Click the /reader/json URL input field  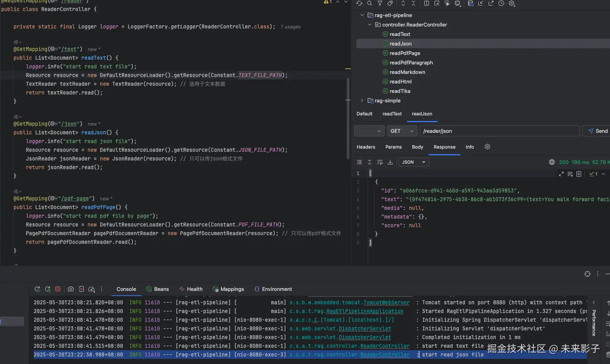tap(499, 131)
